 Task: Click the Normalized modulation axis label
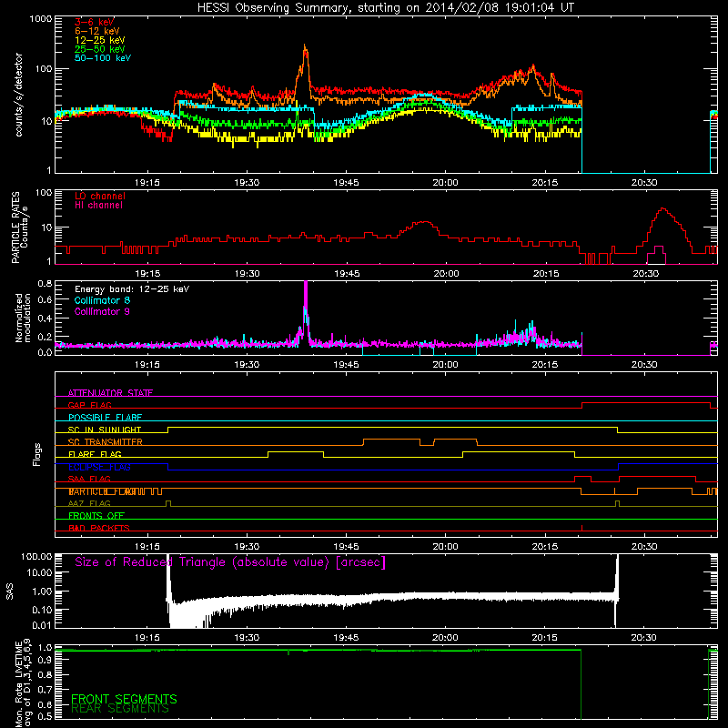point(24,318)
